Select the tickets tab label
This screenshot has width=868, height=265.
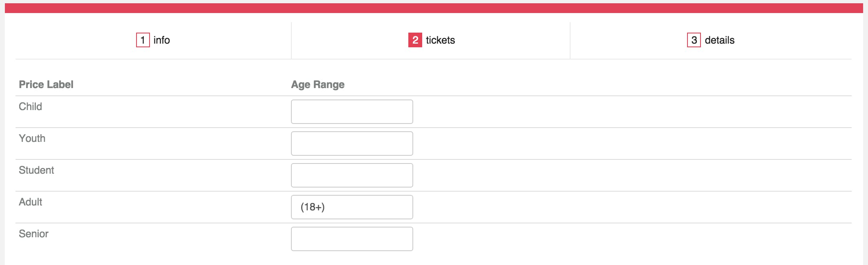(440, 40)
